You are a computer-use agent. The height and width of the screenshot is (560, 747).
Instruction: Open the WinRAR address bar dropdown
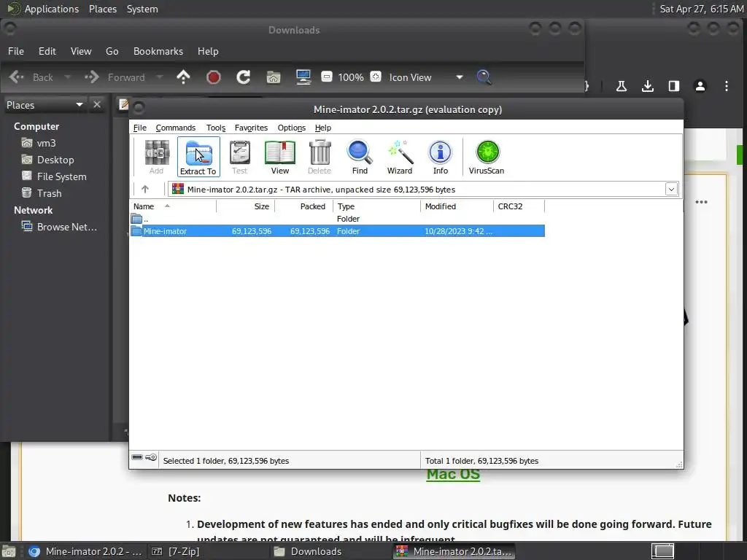[671, 189]
